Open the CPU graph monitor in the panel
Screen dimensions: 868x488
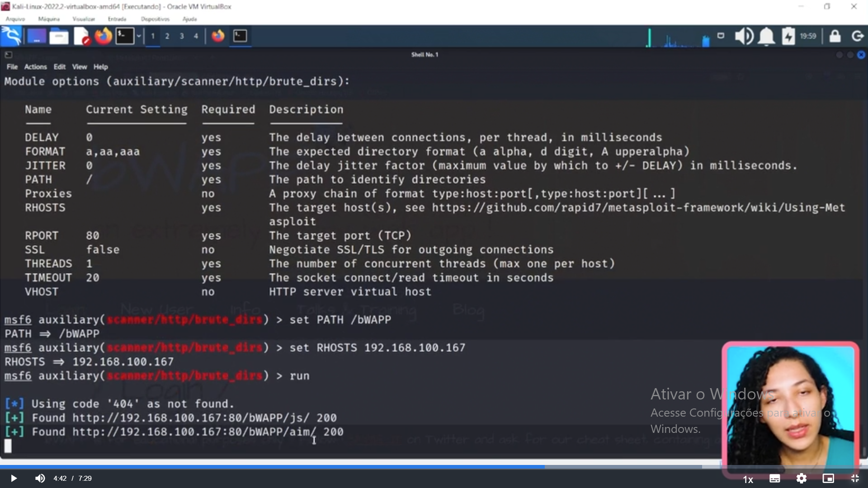tap(678, 38)
